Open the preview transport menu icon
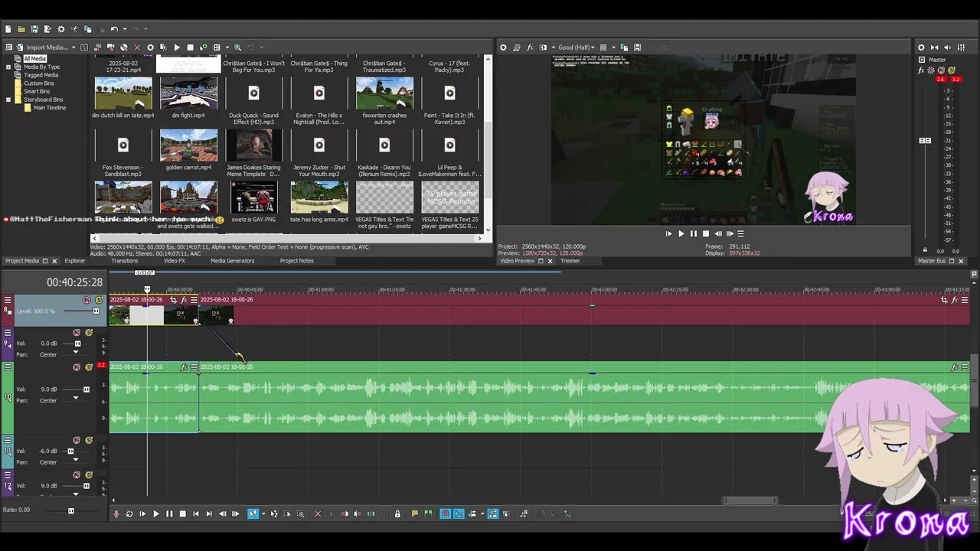Screen dimensions: 980x551 tap(740, 234)
